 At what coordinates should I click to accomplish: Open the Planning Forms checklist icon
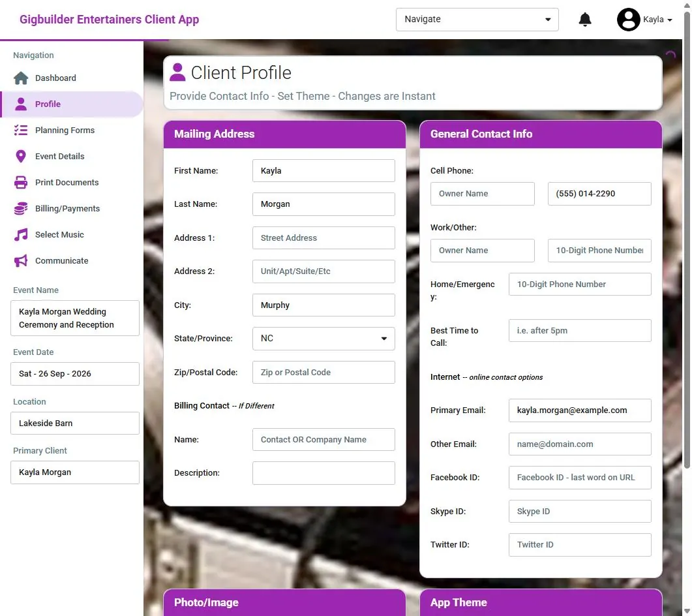21,131
